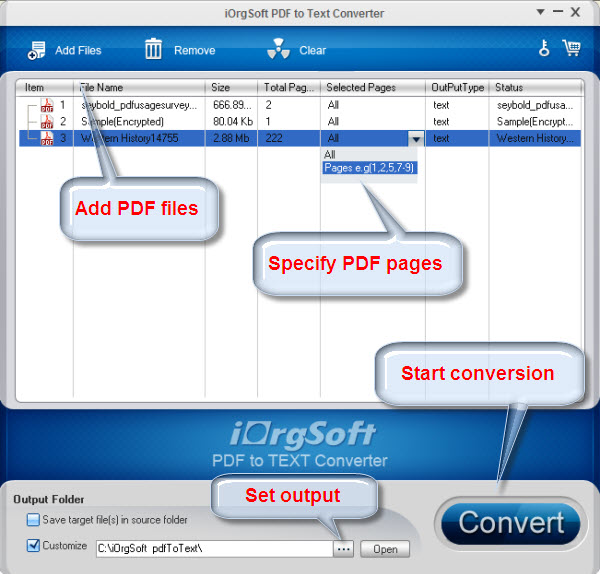The height and width of the screenshot is (574, 600).
Task: Click PDF icon of Sample(Encrypted) row
Action: [x=47, y=122]
